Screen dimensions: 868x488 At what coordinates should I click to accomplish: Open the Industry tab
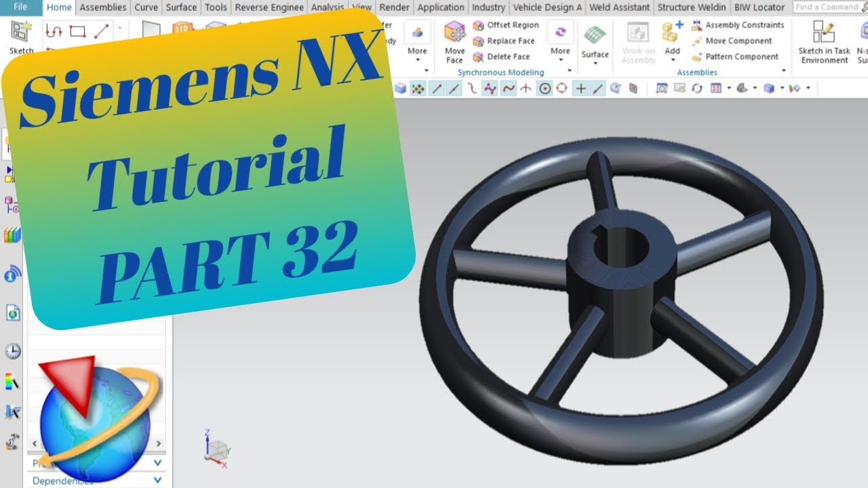tap(488, 7)
